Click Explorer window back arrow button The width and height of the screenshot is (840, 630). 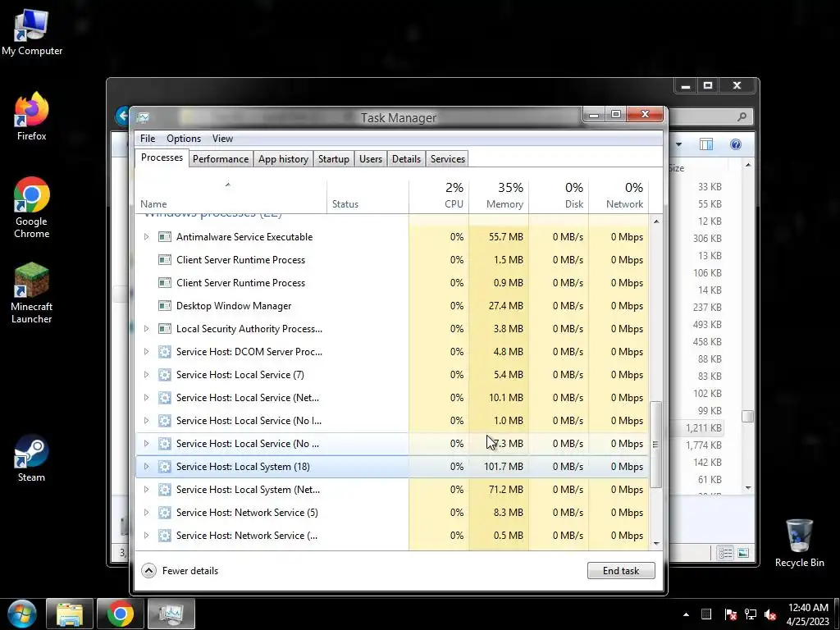(122, 116)
